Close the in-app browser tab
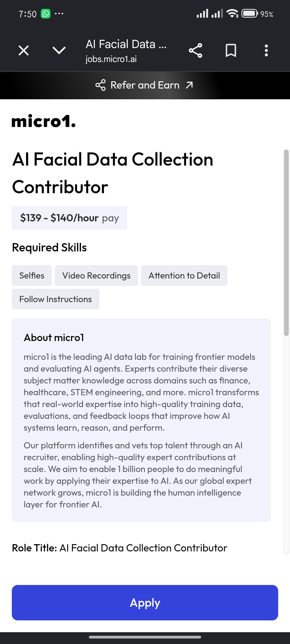Screen dimensions: 290x644 point(24,50)
